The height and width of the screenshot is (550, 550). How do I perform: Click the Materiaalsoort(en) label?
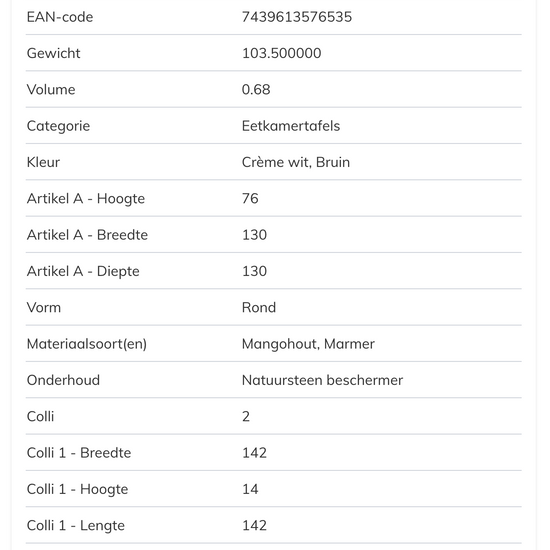tap(87, 344)
